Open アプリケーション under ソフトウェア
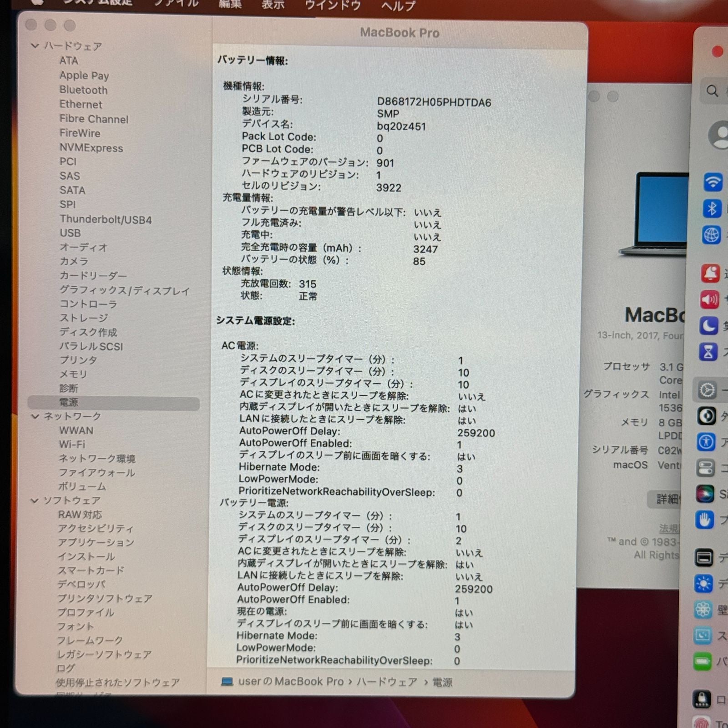The image size is (728, 728). pyautogui.click(x=96, y=542)
